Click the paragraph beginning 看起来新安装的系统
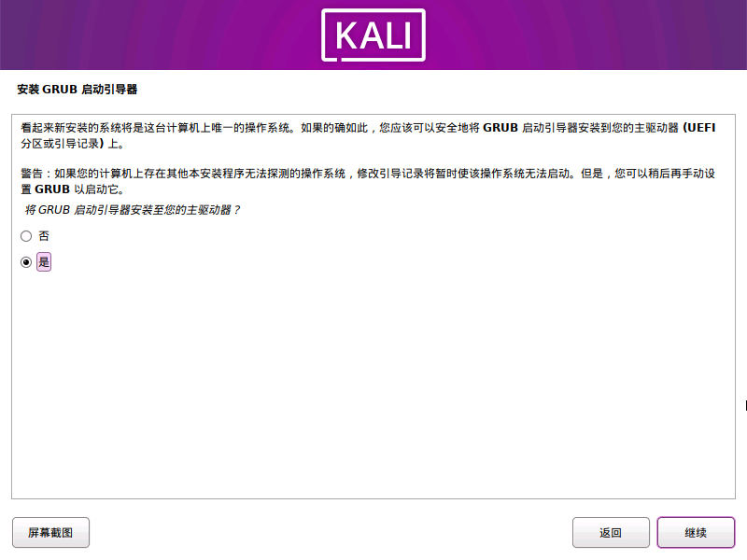The image size is (747, 560). click(368, 135)
